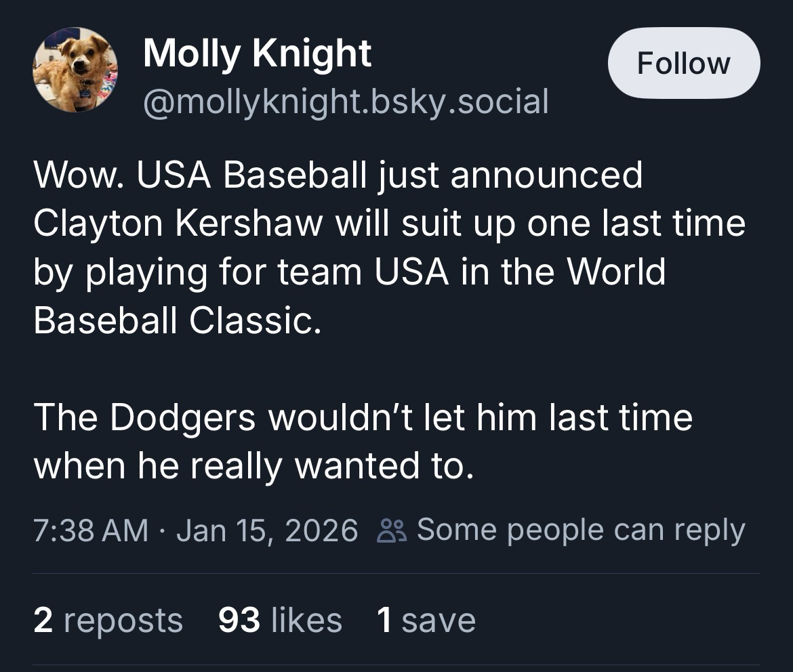
Task: Click the bold number 93 before likes
Action: click(239, 621)
